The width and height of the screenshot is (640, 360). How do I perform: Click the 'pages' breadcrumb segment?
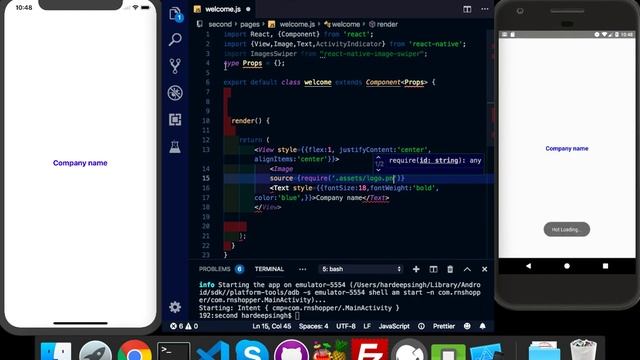[x=250, y=24]
